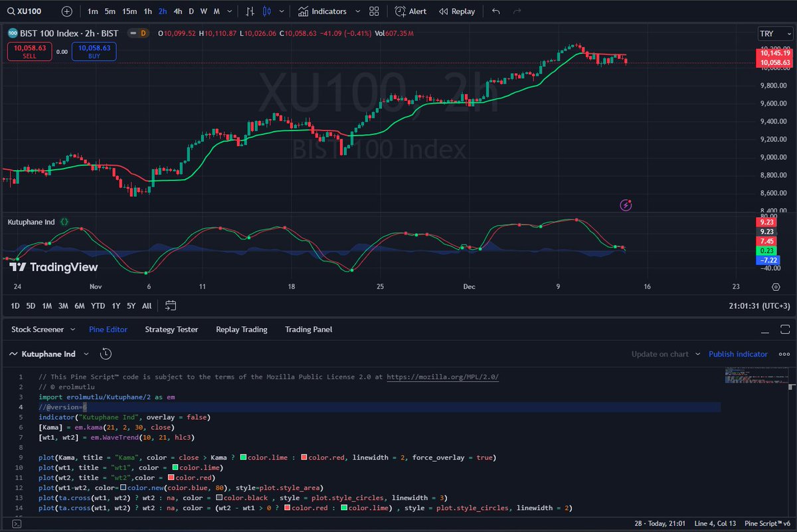Switch to the W weekly timeframe

click(x=204, y=11)
